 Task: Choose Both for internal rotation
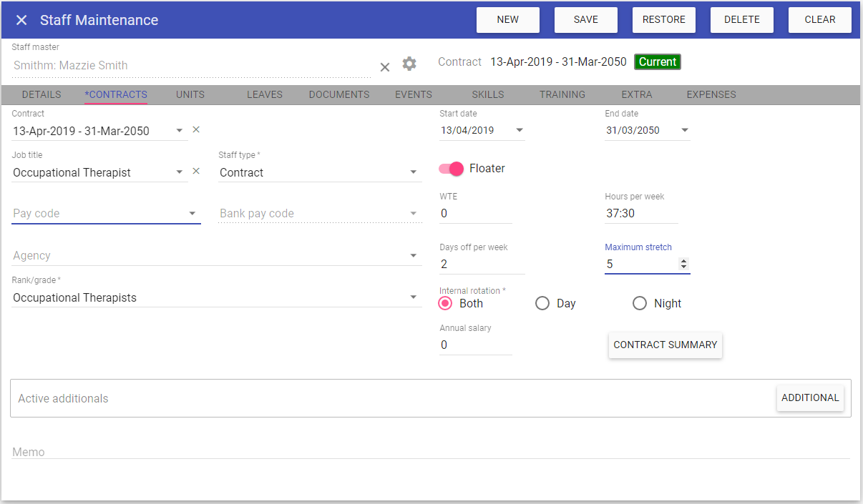[446, 303]
